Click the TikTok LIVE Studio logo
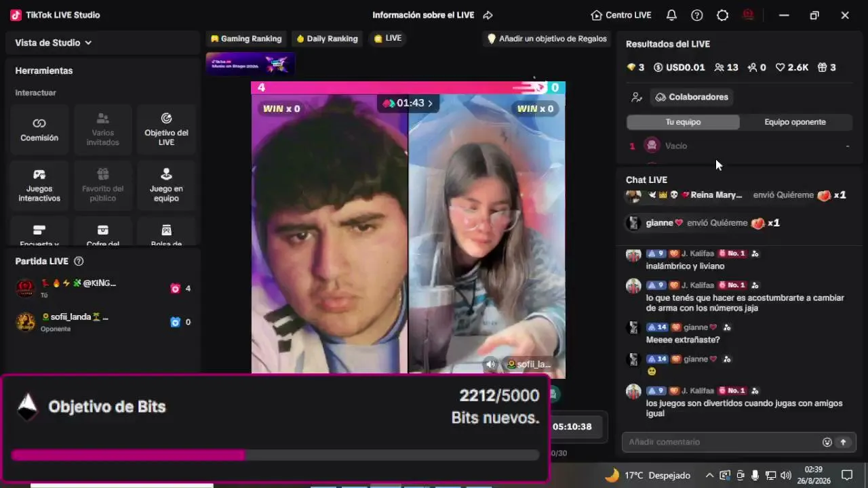868x488 pixels. click(x=16, y=15)
